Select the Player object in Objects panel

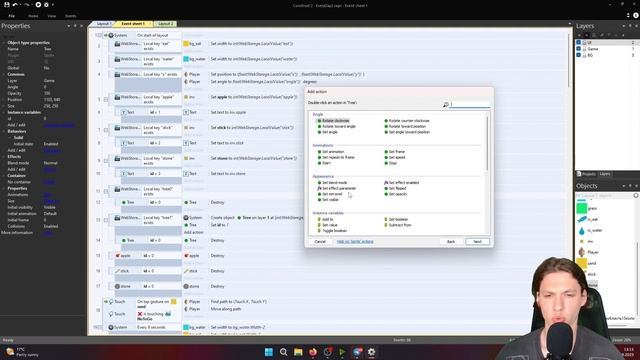(588, 252)
